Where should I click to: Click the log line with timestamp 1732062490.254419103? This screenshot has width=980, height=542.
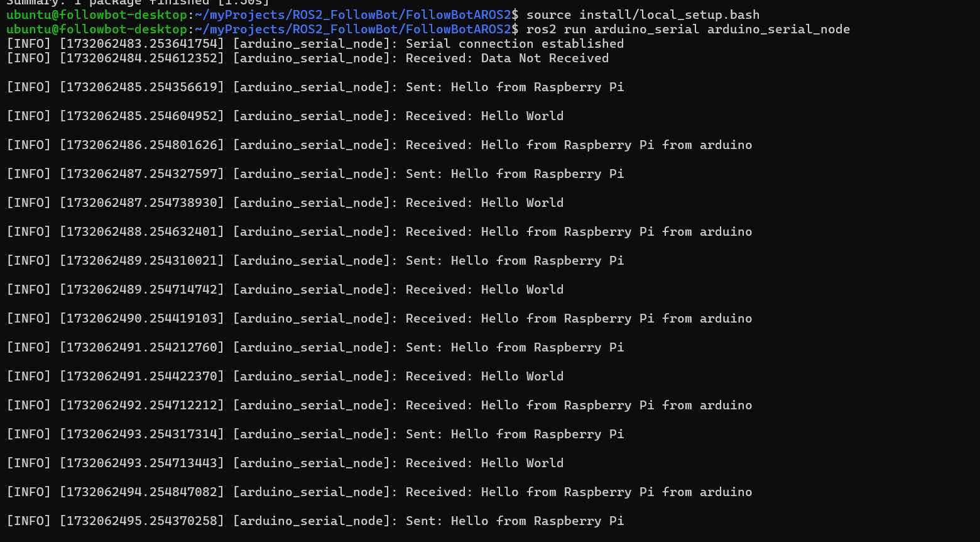click(379, 318)
